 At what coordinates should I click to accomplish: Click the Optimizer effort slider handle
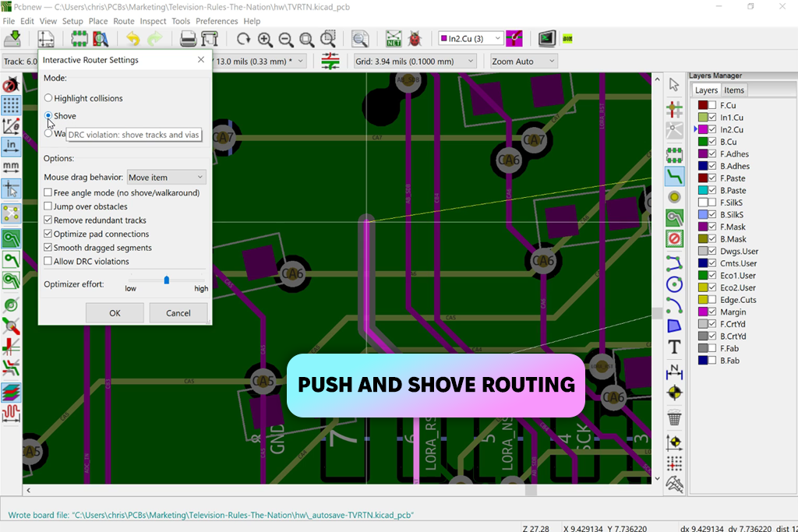[167, 280]
